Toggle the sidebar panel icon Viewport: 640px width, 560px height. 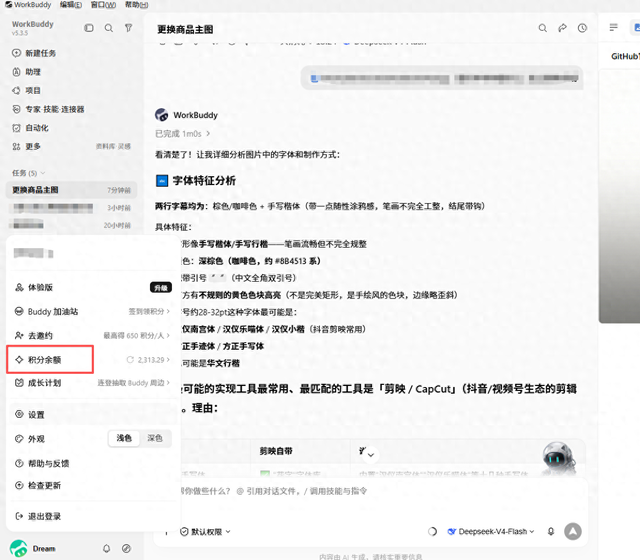(89, 28)
